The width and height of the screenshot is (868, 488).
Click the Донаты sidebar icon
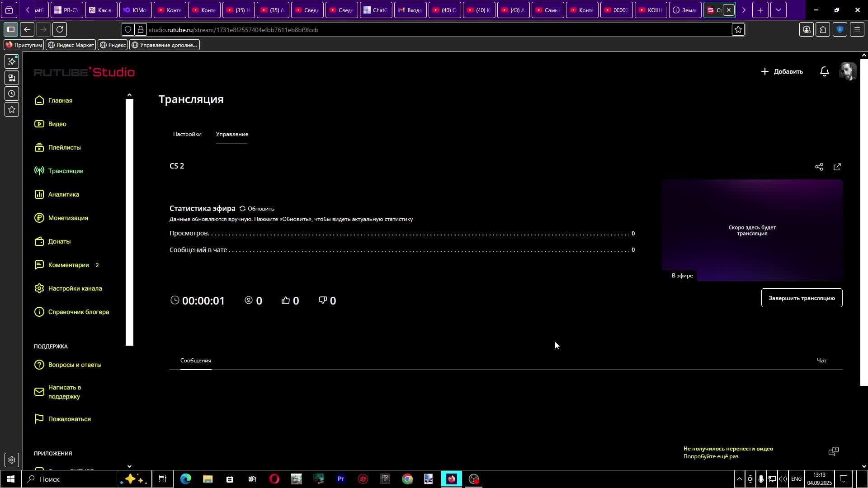(39, 241)
